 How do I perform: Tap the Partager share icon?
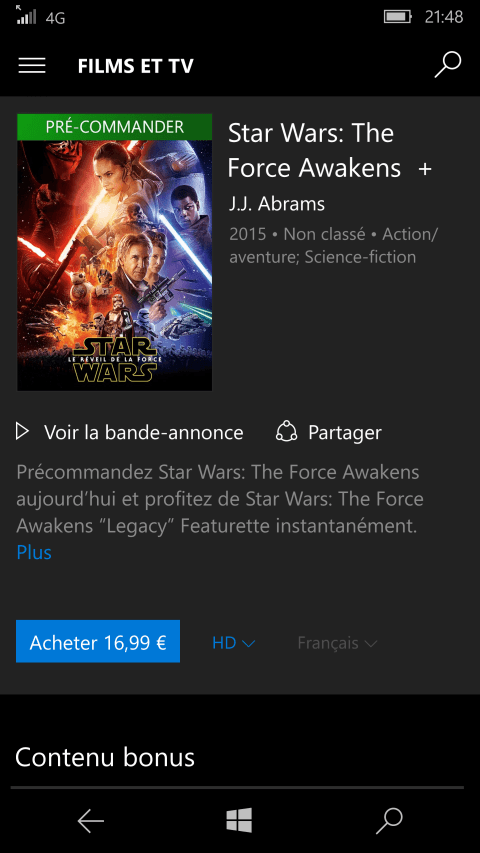(286, 432)
